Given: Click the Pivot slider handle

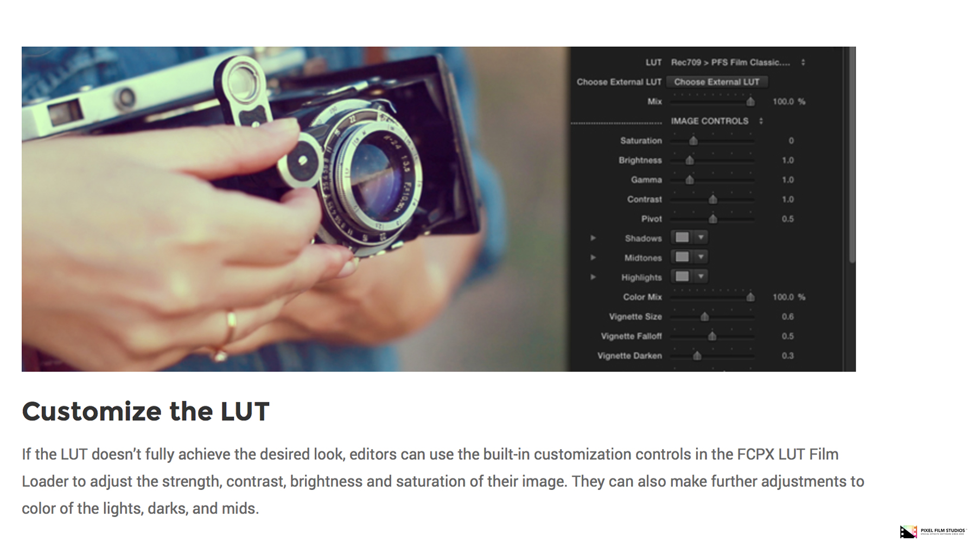Looking at the screenshot, I should (x=712, y=219).
